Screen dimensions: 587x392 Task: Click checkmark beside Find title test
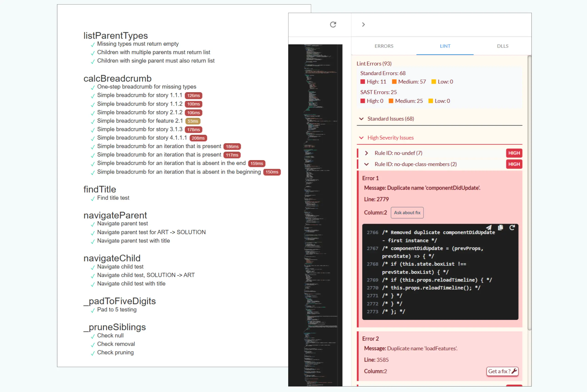pos(93,199)
